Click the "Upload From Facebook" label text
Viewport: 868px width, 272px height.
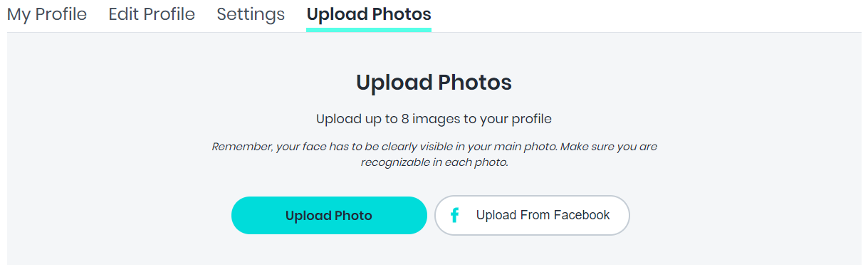543,215
